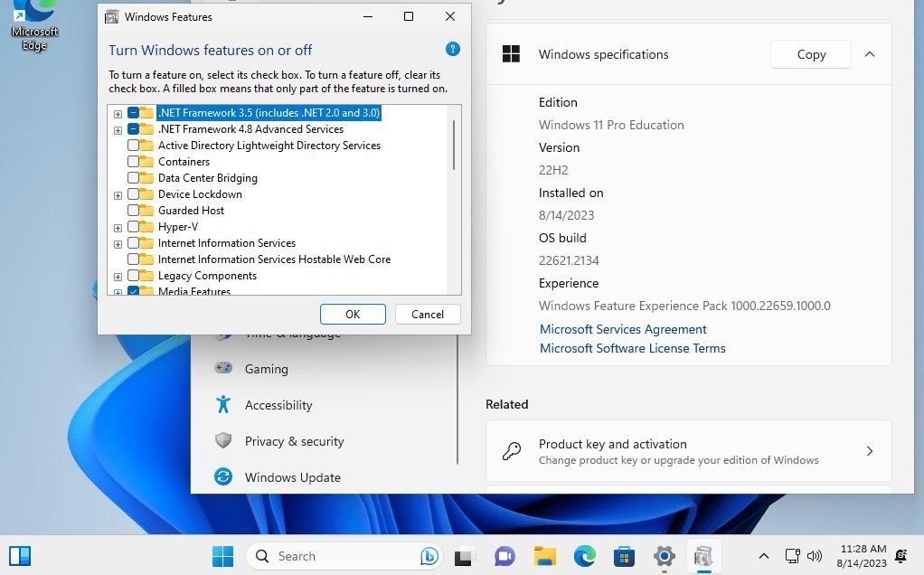Click the Windows logo in specifications header
The height and width of the screenshot is (575, 924).
point(511,53)
